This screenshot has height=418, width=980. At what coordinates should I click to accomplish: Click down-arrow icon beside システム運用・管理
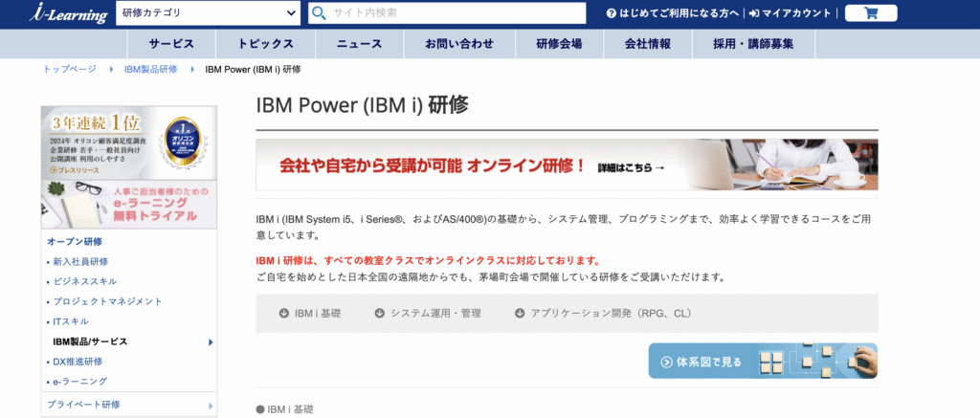[379, 313]
